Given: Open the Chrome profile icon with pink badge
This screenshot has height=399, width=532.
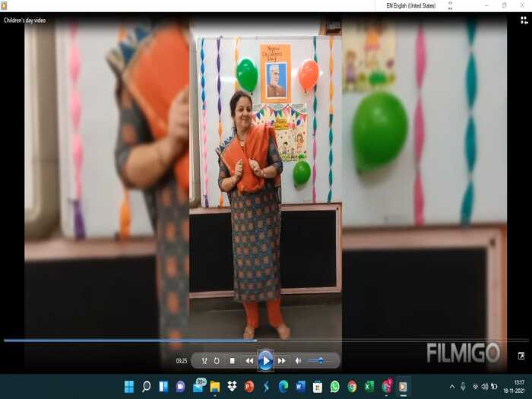Looking at the screenshot, I should 387,386.
